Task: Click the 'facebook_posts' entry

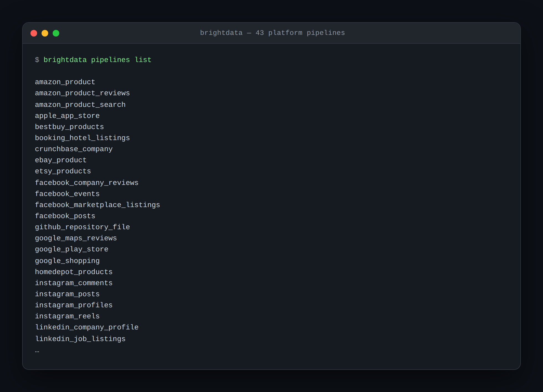Action: [65, 216]
